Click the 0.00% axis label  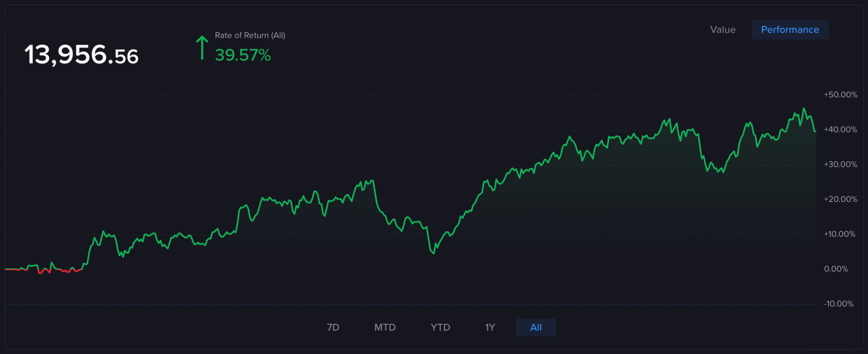point(836,269)
